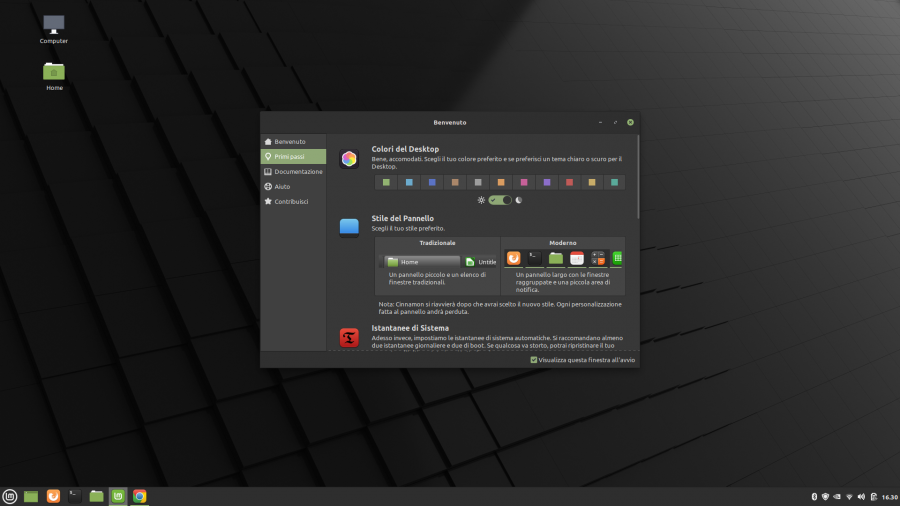Select the Home folder desktop icon

pos(54,76)
